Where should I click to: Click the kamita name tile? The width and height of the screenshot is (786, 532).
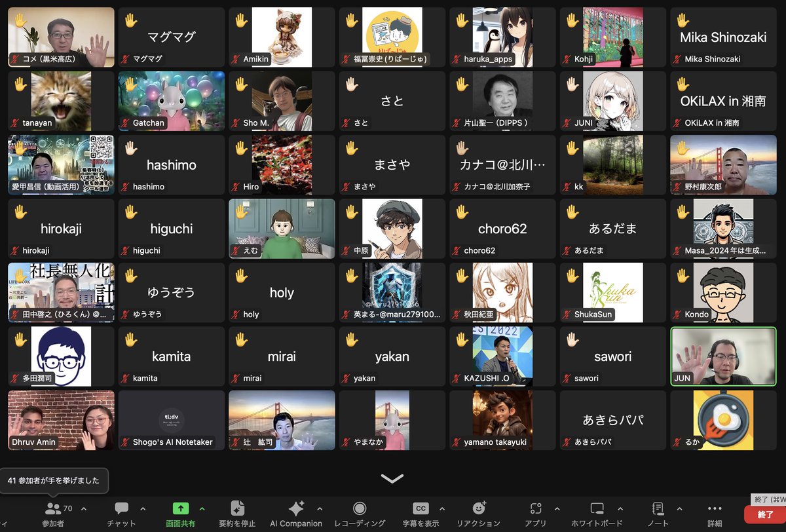click(x=172, y=356)
